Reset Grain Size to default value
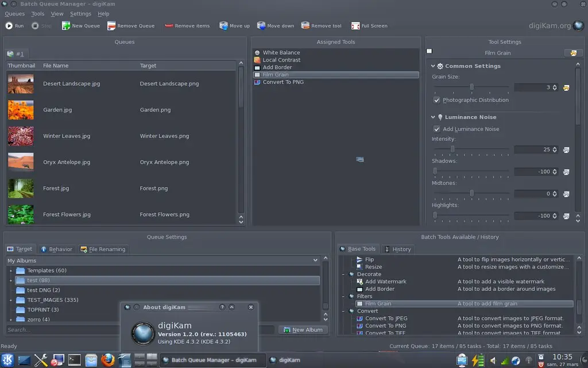Viewport: 588px width, 368px height. (x=566, y=88)
